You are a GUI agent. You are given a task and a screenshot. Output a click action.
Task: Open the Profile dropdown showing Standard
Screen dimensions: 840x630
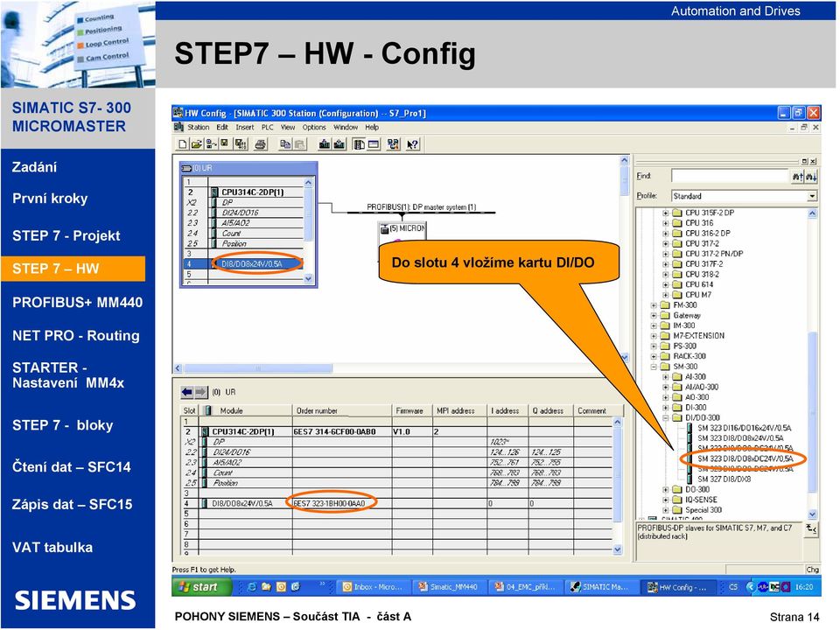(812, 196)
